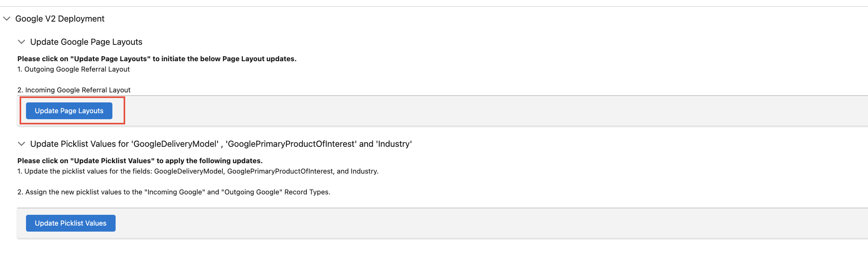Image resolution: width=868 pixels, height=256 pixels.
Task: Click '2. Assign the new picklist values' line
Action: pyautogui.click(x=174, y=192)
